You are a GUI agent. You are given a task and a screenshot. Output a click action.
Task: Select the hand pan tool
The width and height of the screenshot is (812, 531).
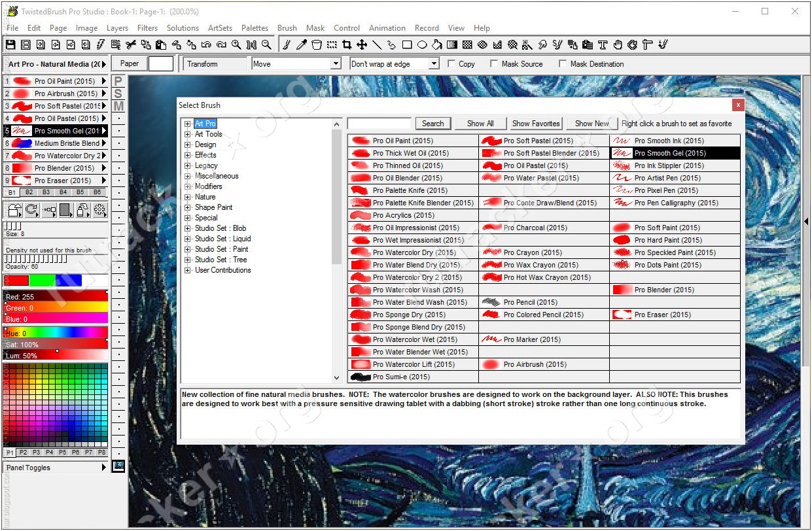(618, 44)
